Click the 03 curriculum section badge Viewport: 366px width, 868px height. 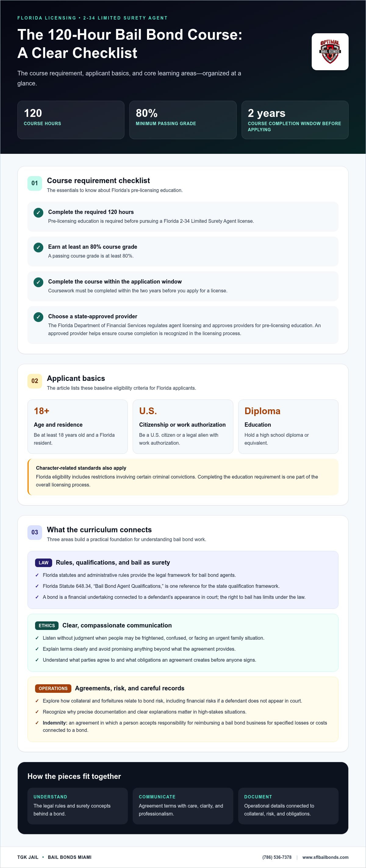coord(35,532)
